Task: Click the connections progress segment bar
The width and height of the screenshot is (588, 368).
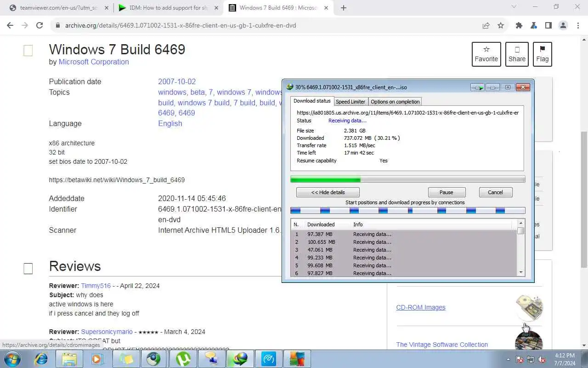Action: point(408,211)
